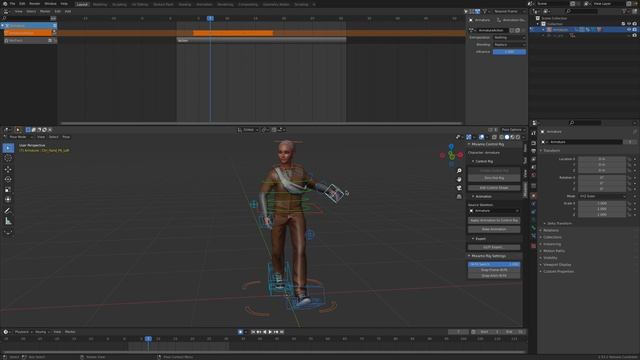Toggle mute checkbox on NlaTrack row
640x360 pixels.
pyautogui.click(x=50, y=40)
